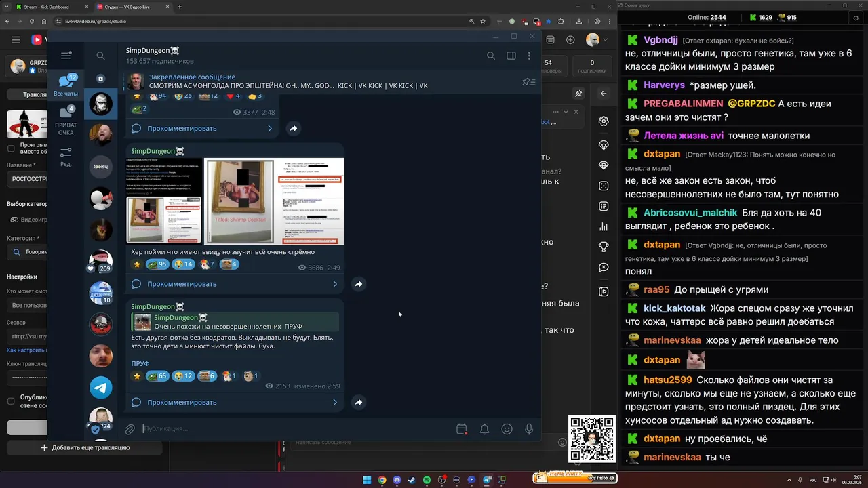The width and height of the screenshot is (868, 488).
Task: Toggle 'Проигрывать' checkbox in VK studio
Action: (11, 148)
